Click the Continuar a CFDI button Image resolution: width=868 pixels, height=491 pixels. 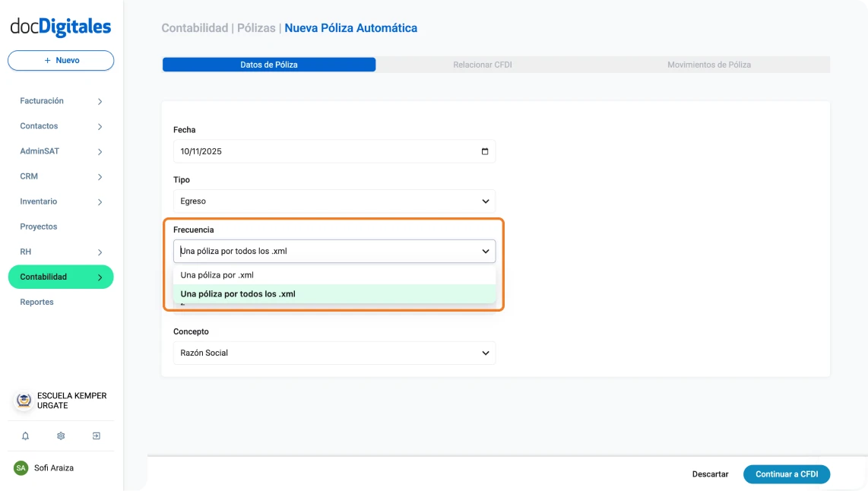pos(787,474)
